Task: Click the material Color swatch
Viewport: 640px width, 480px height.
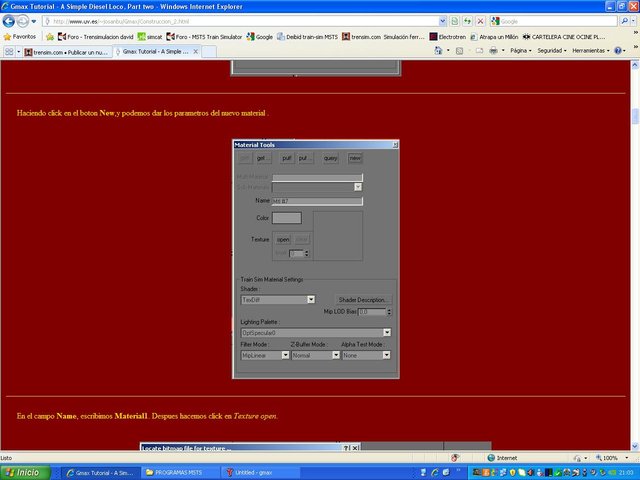Action: tap(287, 217)
